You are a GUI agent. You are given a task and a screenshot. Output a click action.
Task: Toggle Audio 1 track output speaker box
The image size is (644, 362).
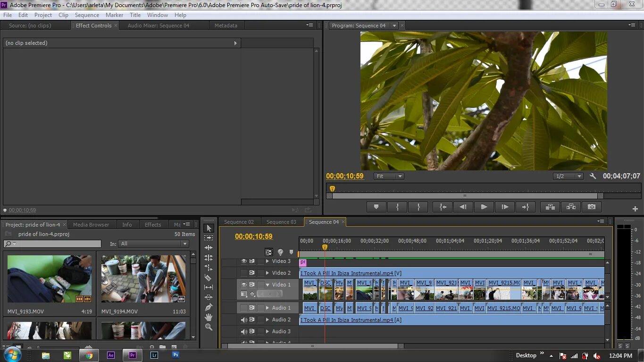pyautogui.click(x=244, y=308)
